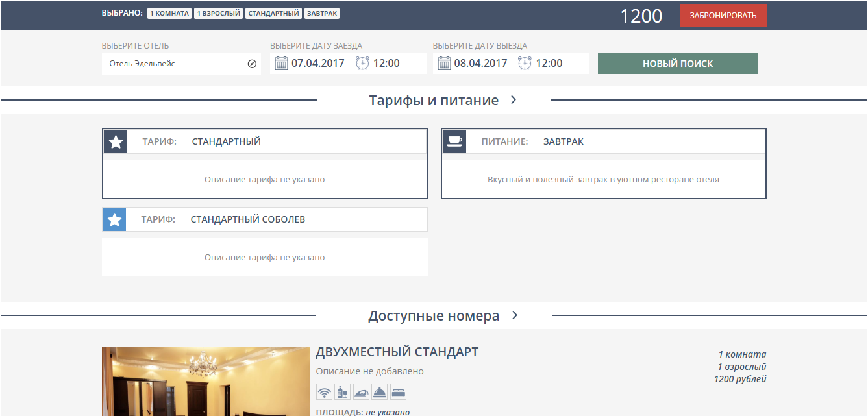Select the Завтрак meal option
This screenshot has width=868, height=416.
coord(603,142)
